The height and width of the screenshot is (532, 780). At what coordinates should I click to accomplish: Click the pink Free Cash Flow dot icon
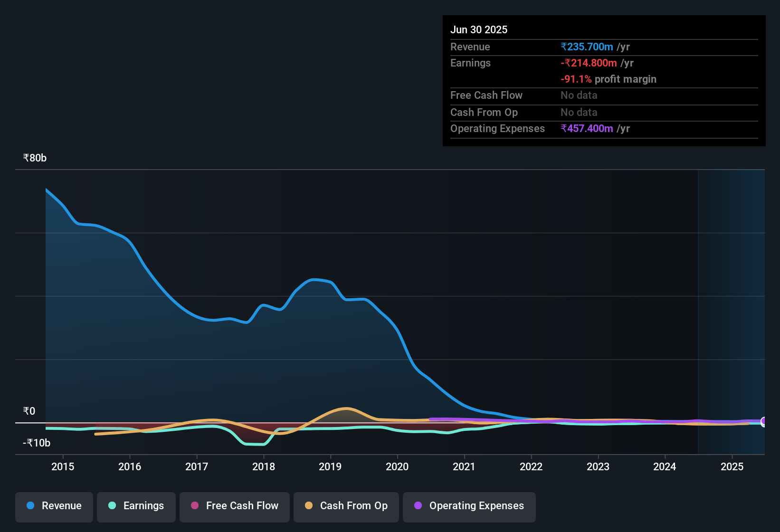[194, 506]
